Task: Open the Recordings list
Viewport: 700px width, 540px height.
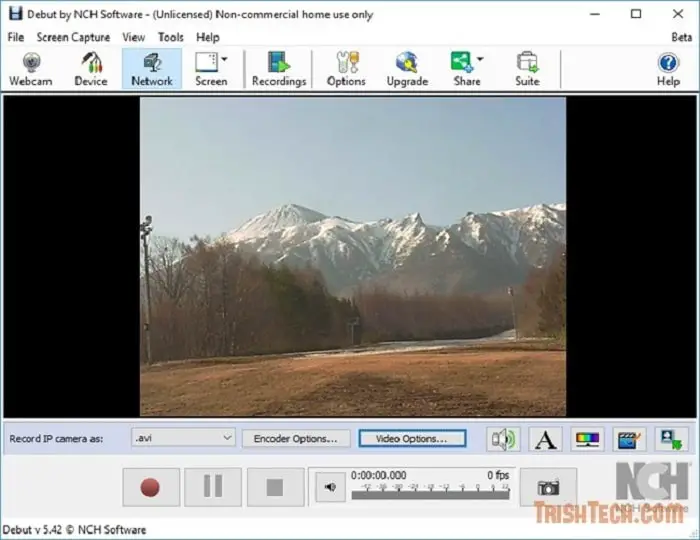Action: (x=279, y=69)
